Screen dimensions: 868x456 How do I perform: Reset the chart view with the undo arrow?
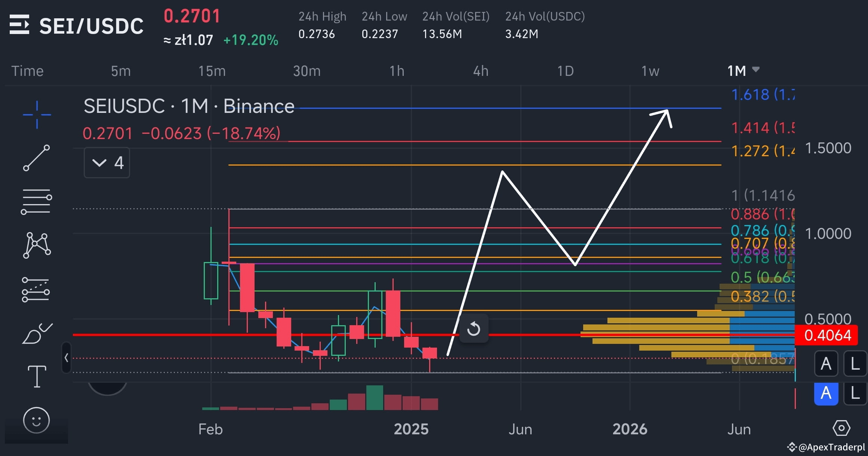(x=474, y=329)
